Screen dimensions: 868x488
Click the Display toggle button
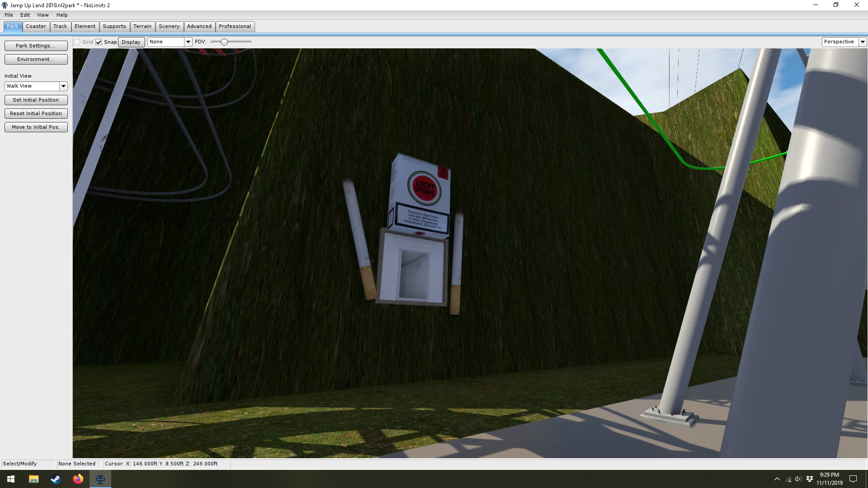click(x=131, y=42)
